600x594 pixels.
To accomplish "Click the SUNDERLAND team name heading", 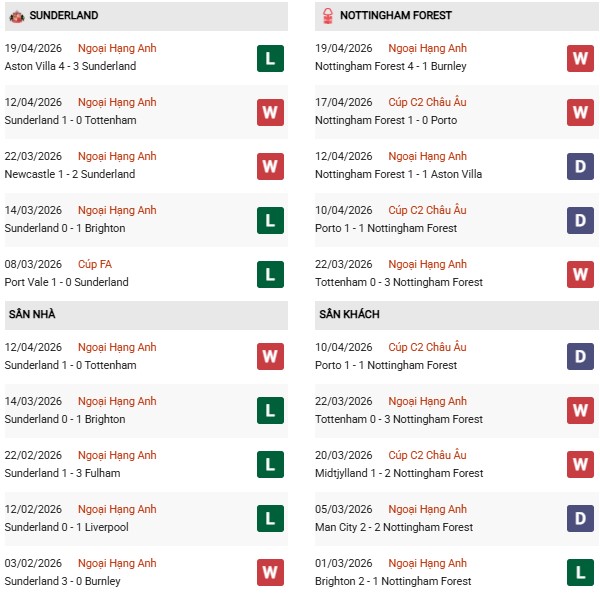I will pos(64,16).
